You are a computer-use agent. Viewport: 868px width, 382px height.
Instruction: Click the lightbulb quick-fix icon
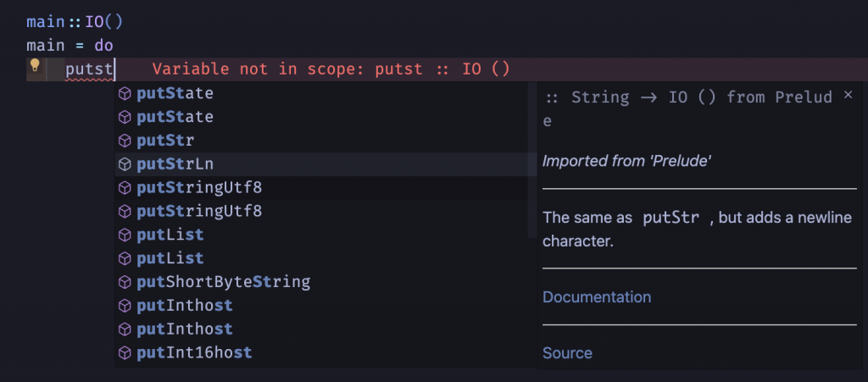[35, 65]
